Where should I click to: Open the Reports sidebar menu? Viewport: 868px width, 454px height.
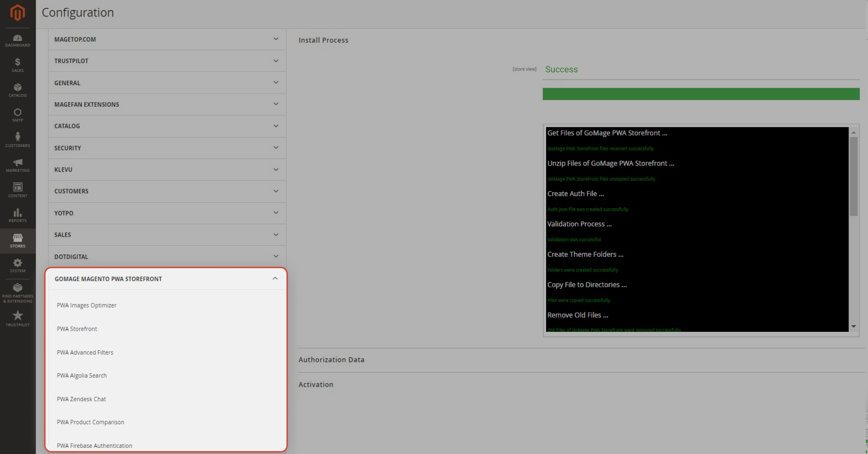pos(17,215)
